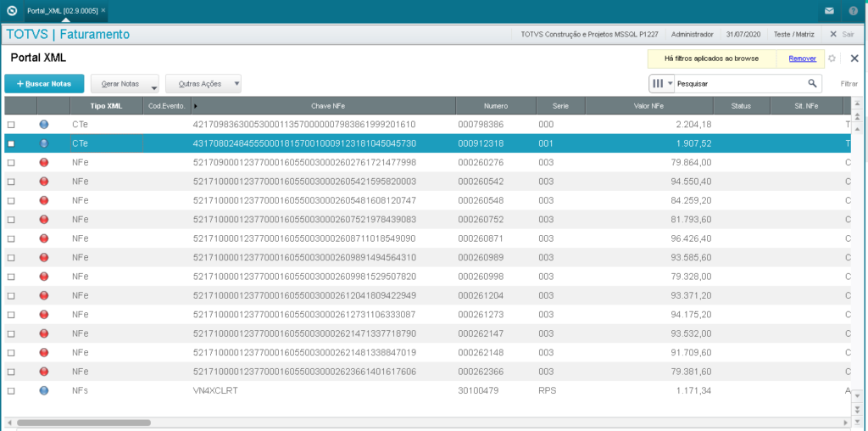Viewport: 868px width, 431px height.
Task: Check the box for NFs 30100479
Action: 11,391
